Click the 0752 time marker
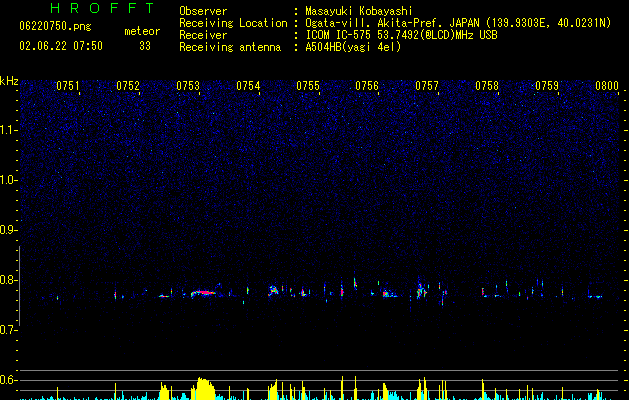Screen dimensions: 629x400 tap(128, 86)
